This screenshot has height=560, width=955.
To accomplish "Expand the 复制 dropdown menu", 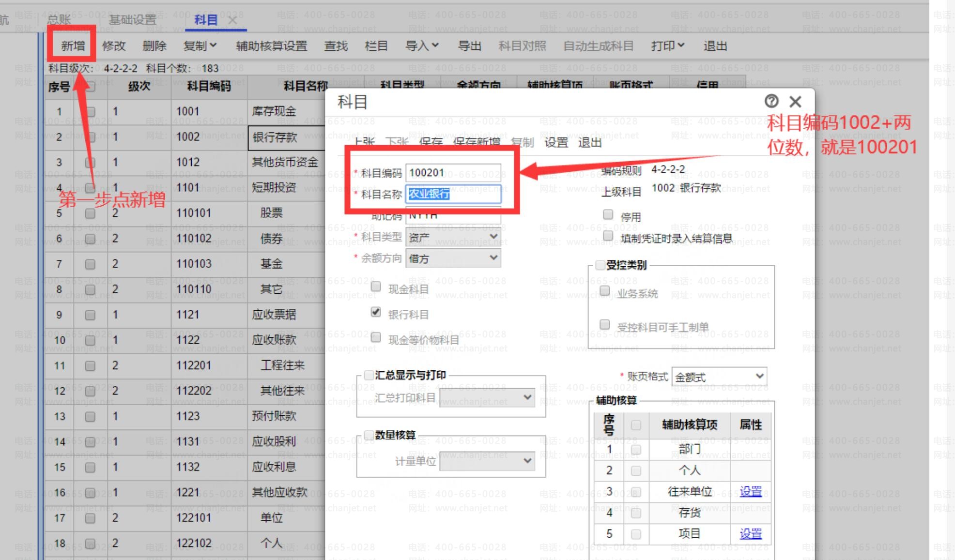I will [x=200, y=46].
